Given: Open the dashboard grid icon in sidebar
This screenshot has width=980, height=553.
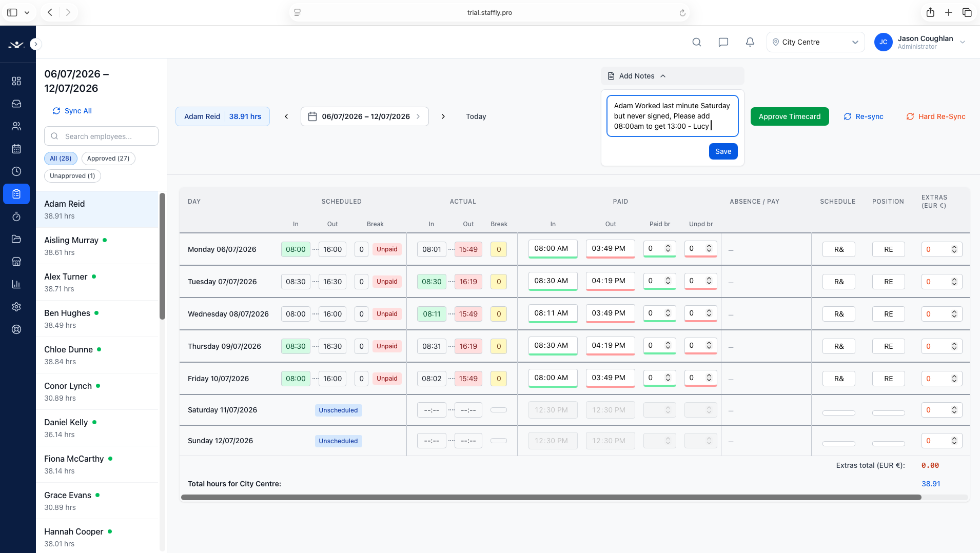Looking at the screenshot, I should (x=16, y=81).
